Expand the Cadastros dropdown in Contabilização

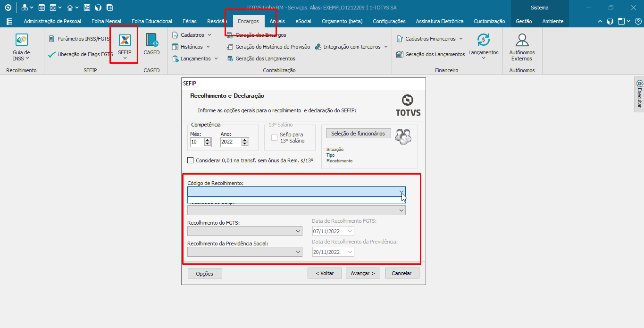[x=209, y=35]
